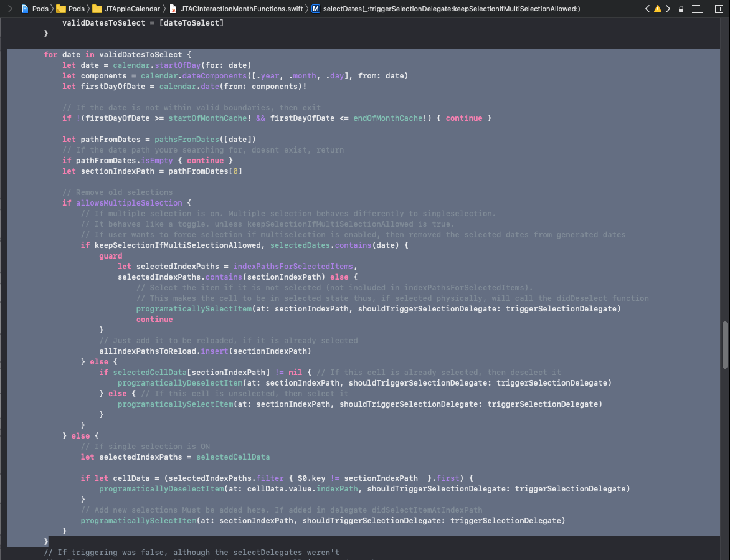Open JTACInteractionMonthFunctions.swift jump bar item

pos(236,9)
